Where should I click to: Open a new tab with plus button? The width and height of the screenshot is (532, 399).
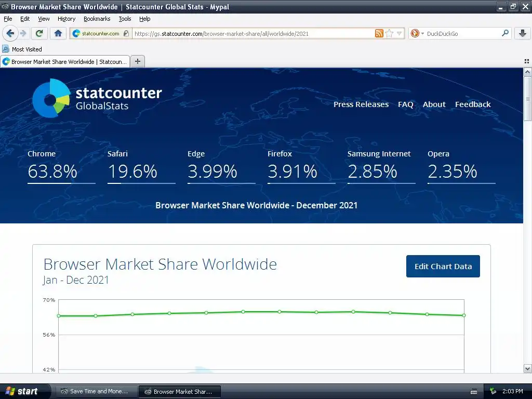tap(137, 61)
